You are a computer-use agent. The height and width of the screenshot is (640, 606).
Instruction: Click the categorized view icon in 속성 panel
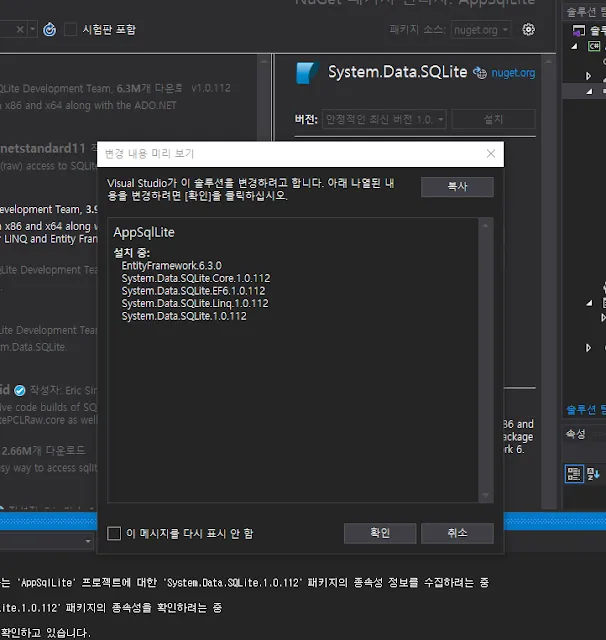pos(574,474)
